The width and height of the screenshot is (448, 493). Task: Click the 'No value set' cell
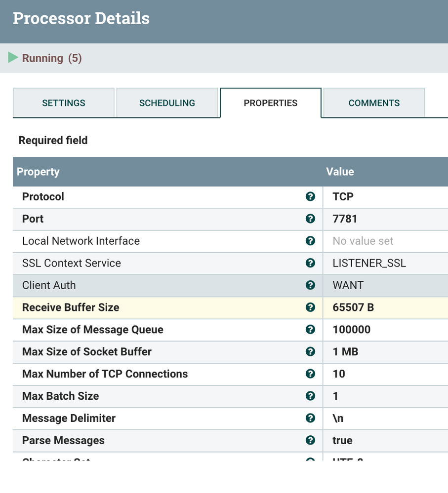click(x=363, y=241)
